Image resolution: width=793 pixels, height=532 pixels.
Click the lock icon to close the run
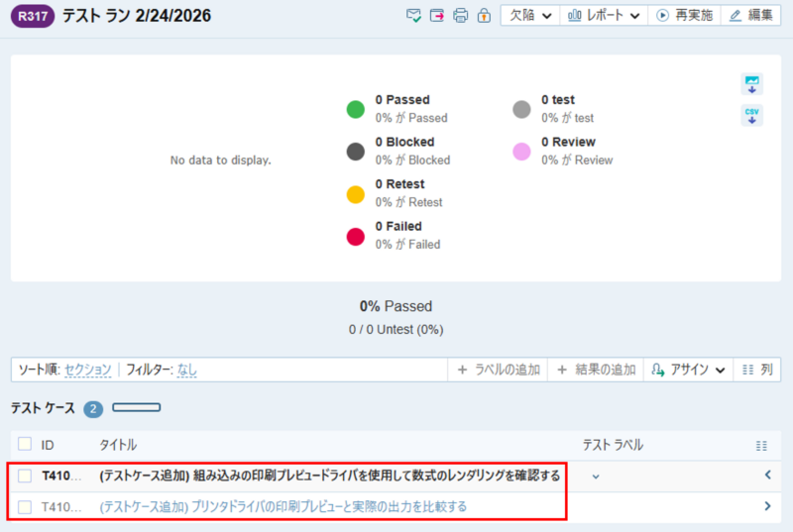pos(484,15)
